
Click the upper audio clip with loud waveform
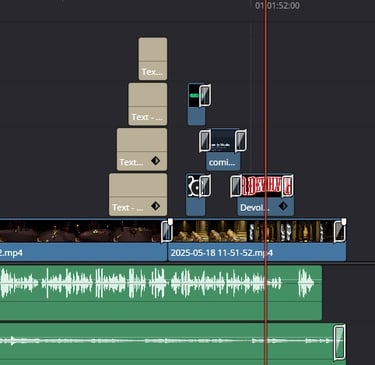click(x=161, y=292)
